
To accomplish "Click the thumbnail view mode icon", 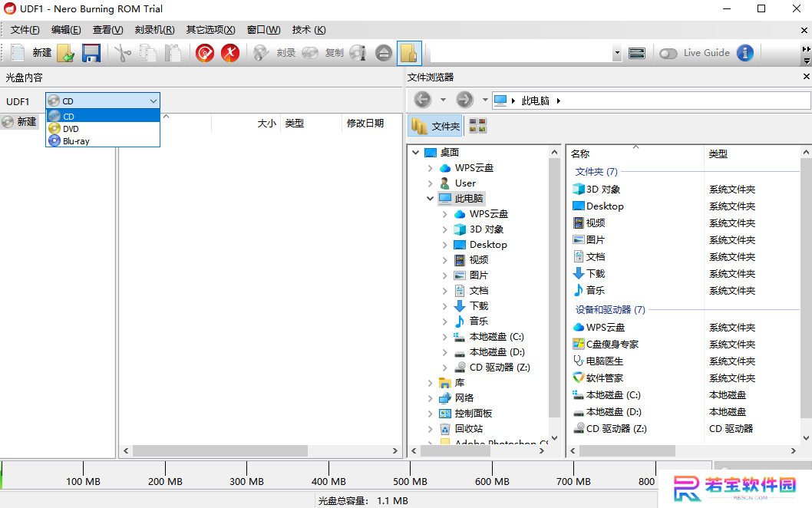I will (477, 126).
